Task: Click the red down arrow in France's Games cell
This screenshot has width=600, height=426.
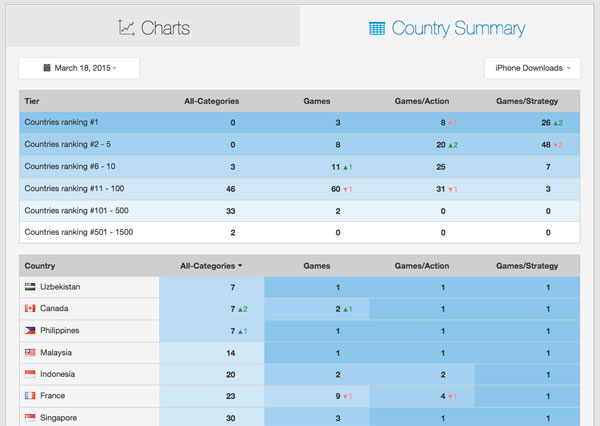Action: pyautogui.click(x=345, y=397)
